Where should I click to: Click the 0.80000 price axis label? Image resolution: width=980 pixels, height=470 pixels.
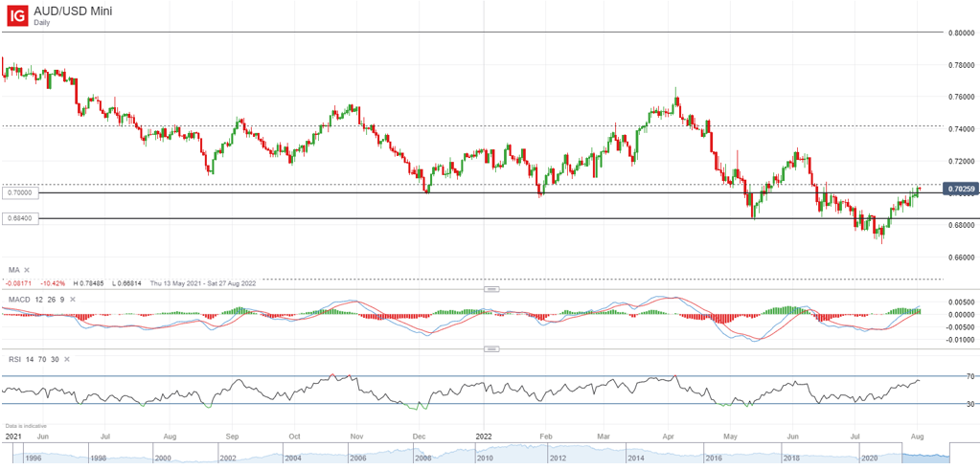(961, 33)
